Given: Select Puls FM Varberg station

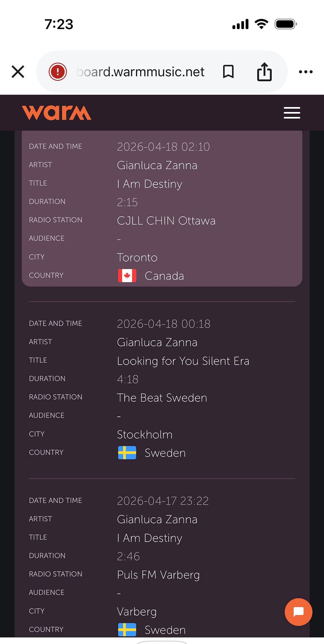Looking at the screenshot, I should (158, 575).
